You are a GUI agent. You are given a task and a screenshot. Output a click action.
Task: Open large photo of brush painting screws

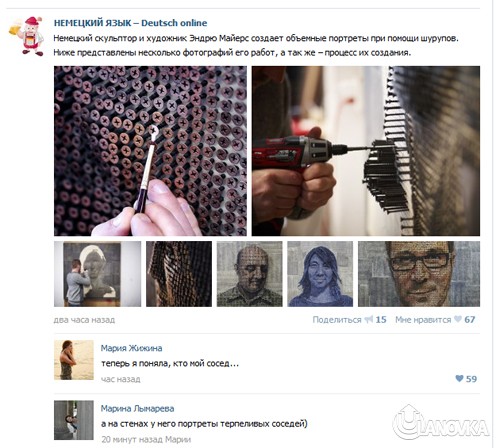(x=150, y=151)
